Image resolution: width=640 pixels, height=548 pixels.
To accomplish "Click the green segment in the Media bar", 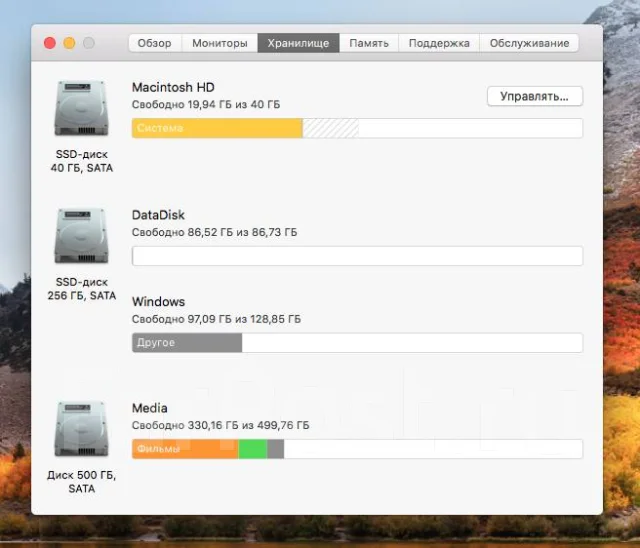I will click(253, 449).
